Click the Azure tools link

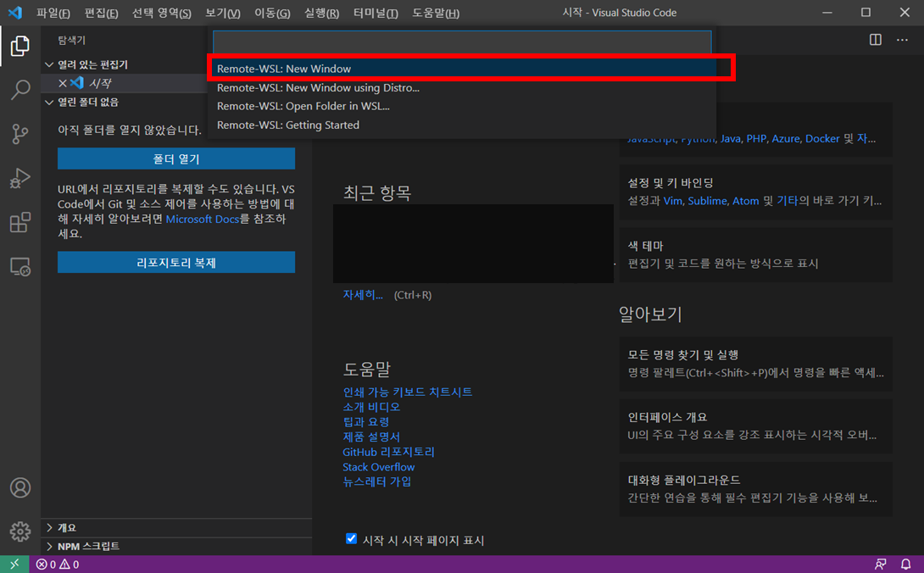click(x=786, y=138)
